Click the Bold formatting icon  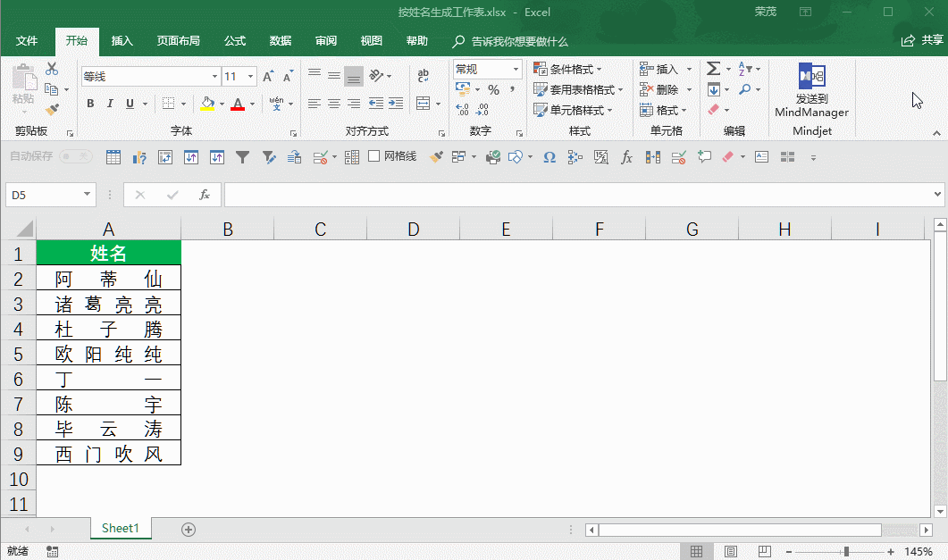[x=90, y=104]
